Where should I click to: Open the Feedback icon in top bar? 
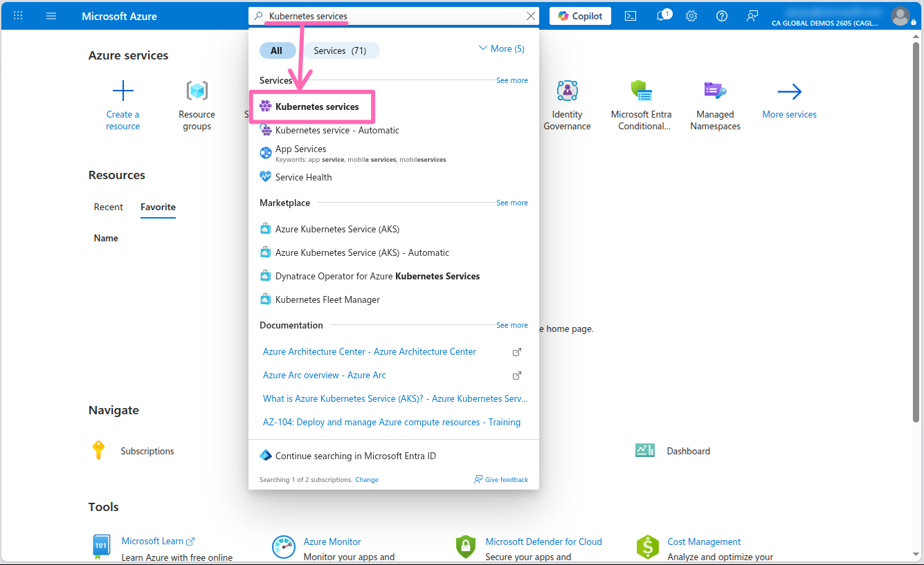pyautogui.click(x=752, y=16)
